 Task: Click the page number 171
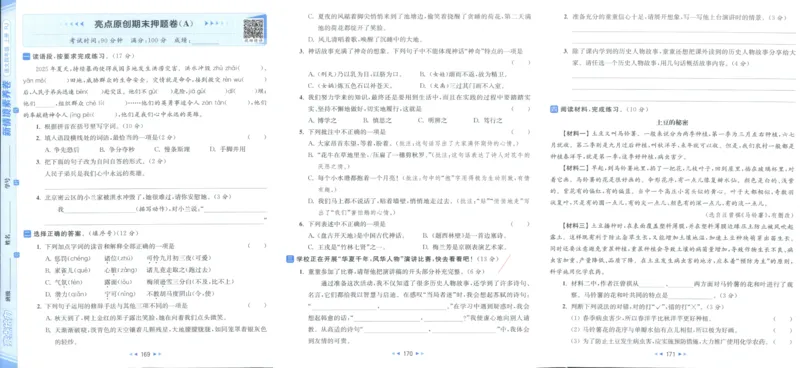pos(671,353)
